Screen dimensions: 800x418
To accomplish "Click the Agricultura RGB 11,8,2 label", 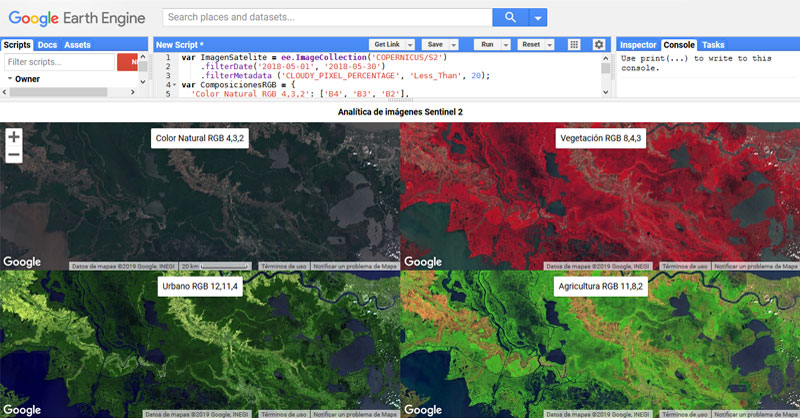I will (601, 286).
